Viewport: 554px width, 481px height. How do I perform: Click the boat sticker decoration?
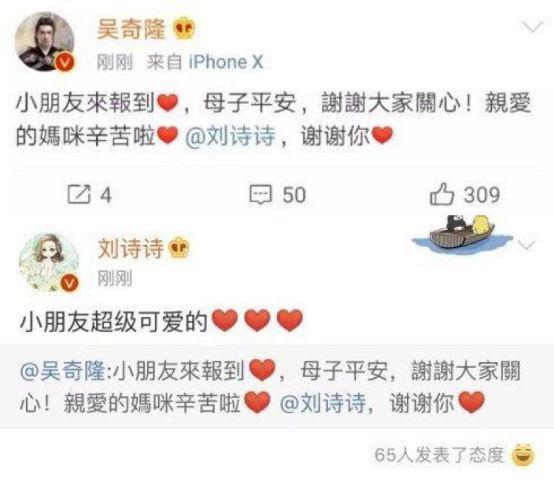[x=462, y=234]
